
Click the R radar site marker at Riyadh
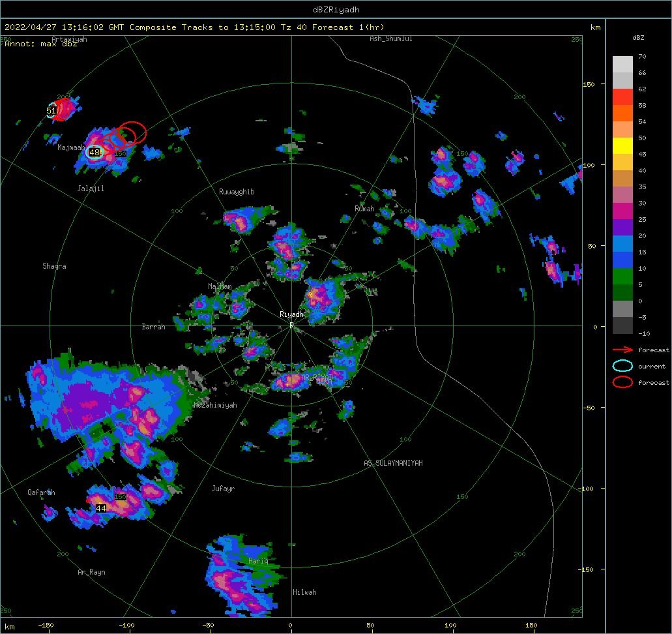coord(291,325)
